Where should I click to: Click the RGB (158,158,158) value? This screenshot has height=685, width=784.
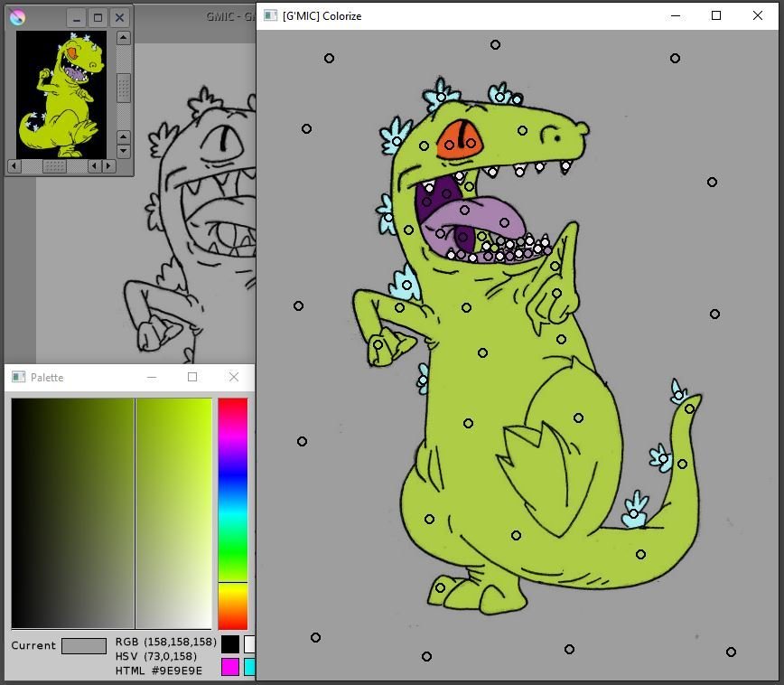[166, 642]
